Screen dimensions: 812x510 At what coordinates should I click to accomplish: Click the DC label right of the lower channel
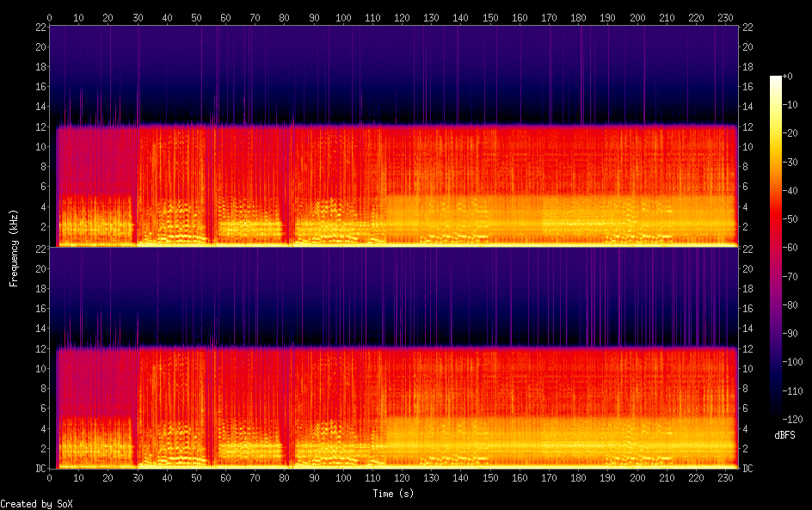pyautogui.click(x=747, y=469)
